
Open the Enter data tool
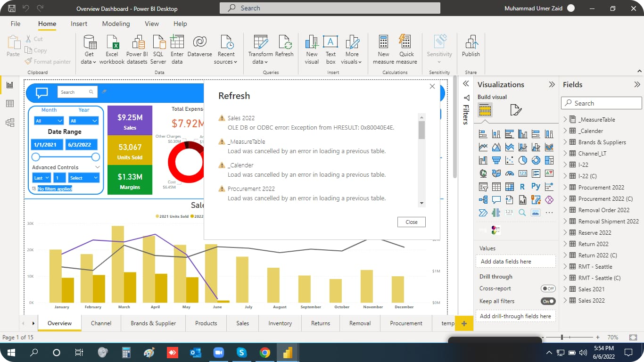click(177, 49)
